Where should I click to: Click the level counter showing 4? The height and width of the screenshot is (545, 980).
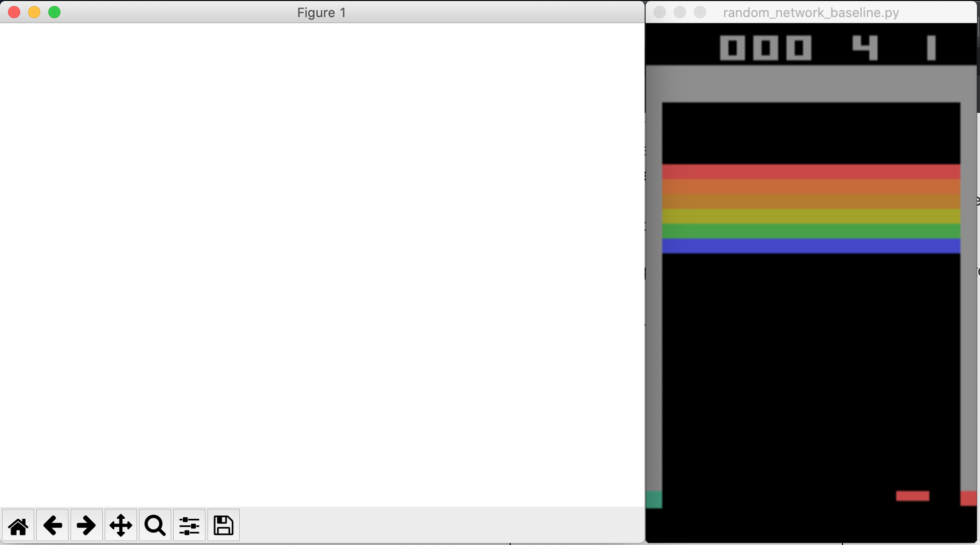[x=865, y=47]
